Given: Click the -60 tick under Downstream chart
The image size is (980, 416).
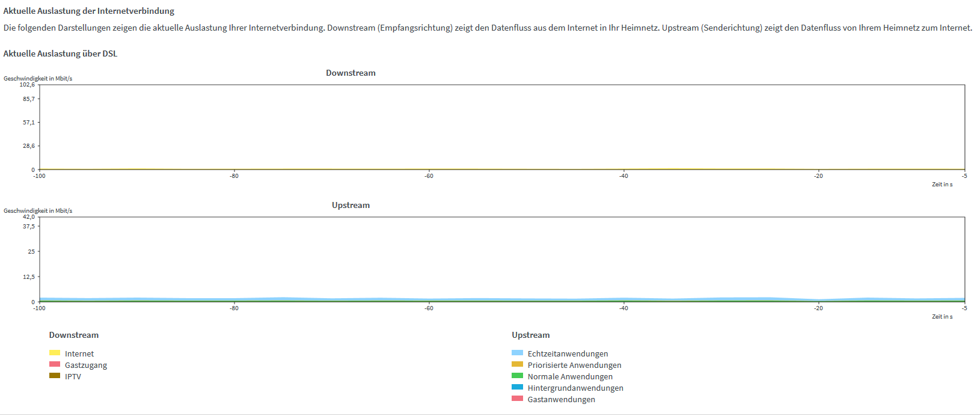Looking at the screenshot, I should point(429,176).
